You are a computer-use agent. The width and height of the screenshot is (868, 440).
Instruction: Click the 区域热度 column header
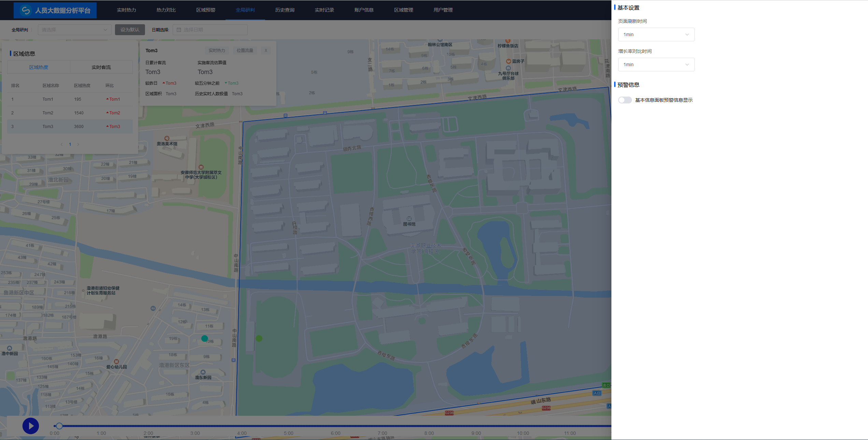pos(82,86)
